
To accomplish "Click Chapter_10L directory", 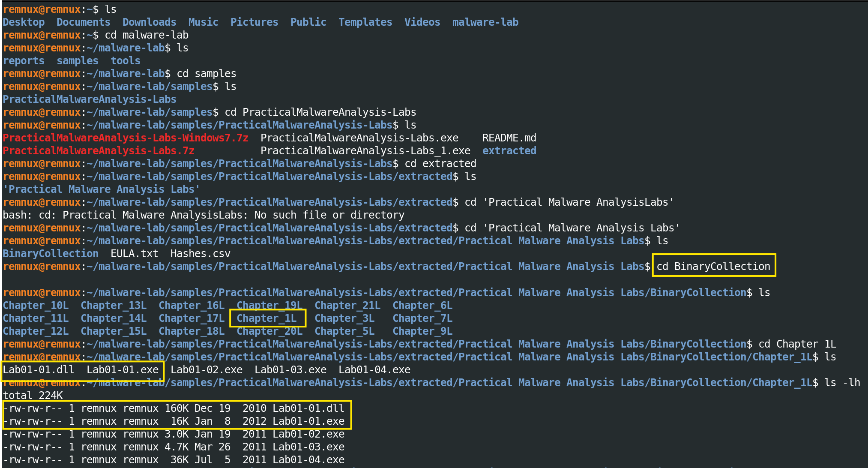I will pos(36,306).
